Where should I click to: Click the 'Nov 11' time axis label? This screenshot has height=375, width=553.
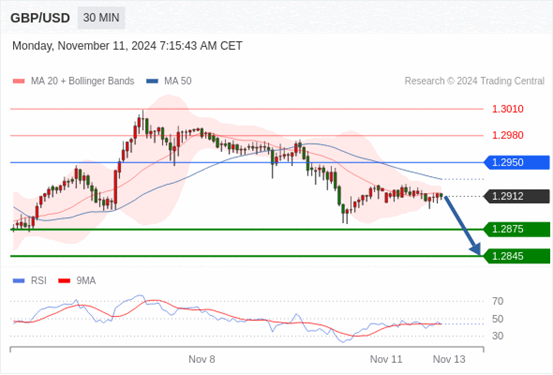coord(386,359)
